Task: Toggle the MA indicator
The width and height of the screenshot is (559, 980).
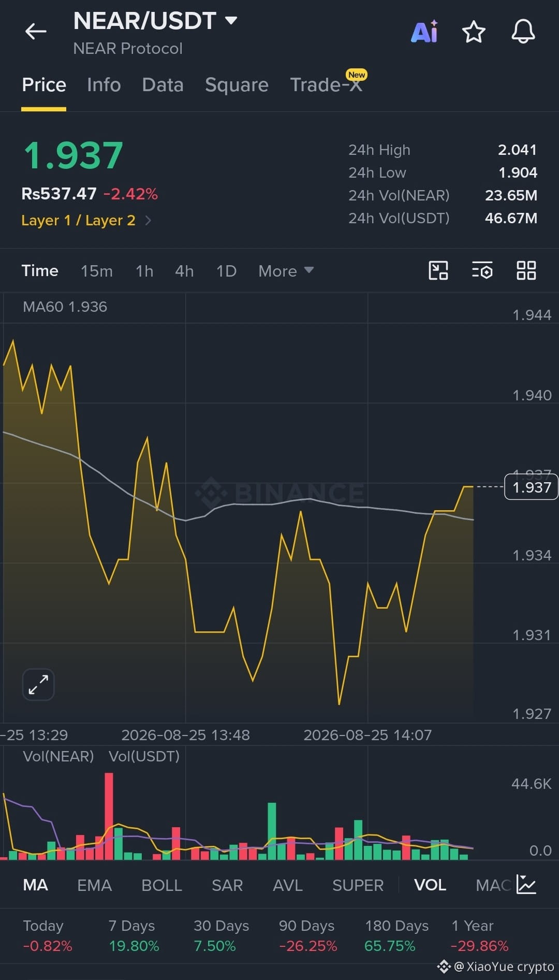Action: point(35,885)
